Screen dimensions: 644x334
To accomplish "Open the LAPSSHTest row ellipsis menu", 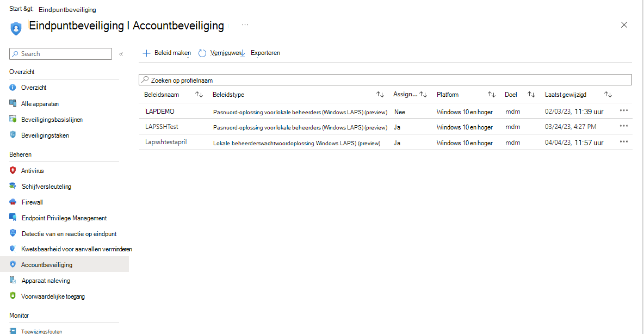I will click(624, 126).
